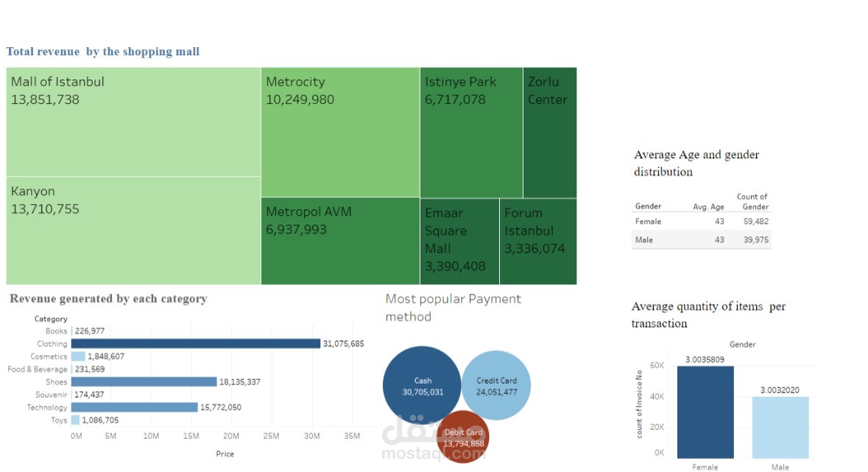Click the Female quantity bar
Viewport: 868px width, 472px height.
(705, 412)
